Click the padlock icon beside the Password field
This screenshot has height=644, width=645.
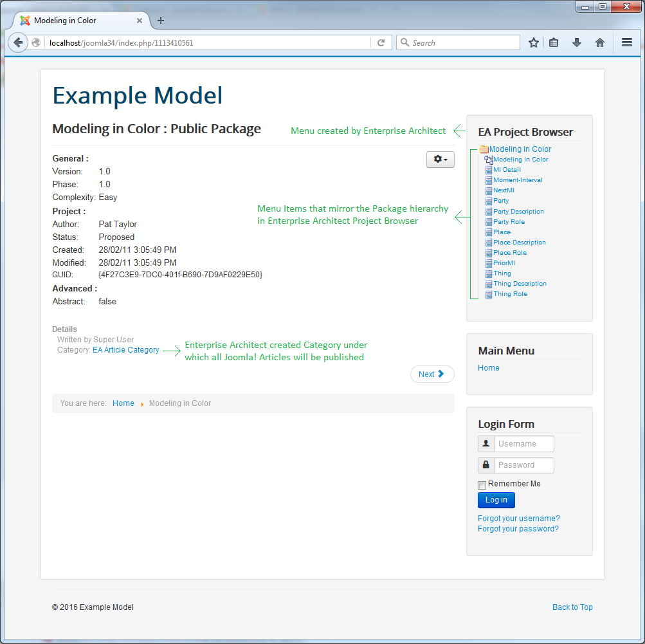[486, 465]
